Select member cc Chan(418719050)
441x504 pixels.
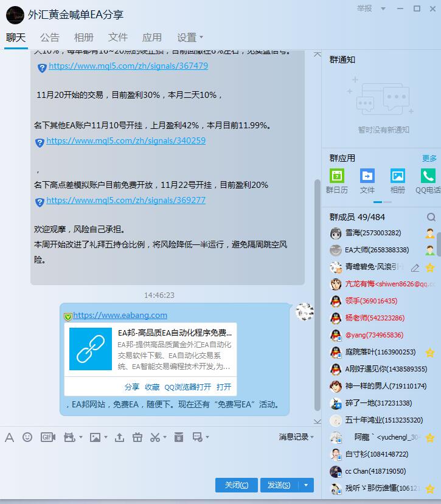381,472
